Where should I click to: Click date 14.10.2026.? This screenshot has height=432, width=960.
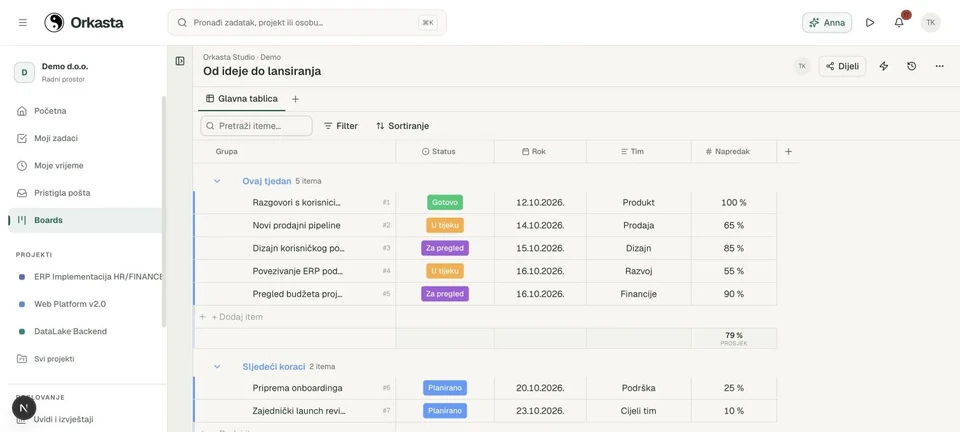tap(540, 225)
